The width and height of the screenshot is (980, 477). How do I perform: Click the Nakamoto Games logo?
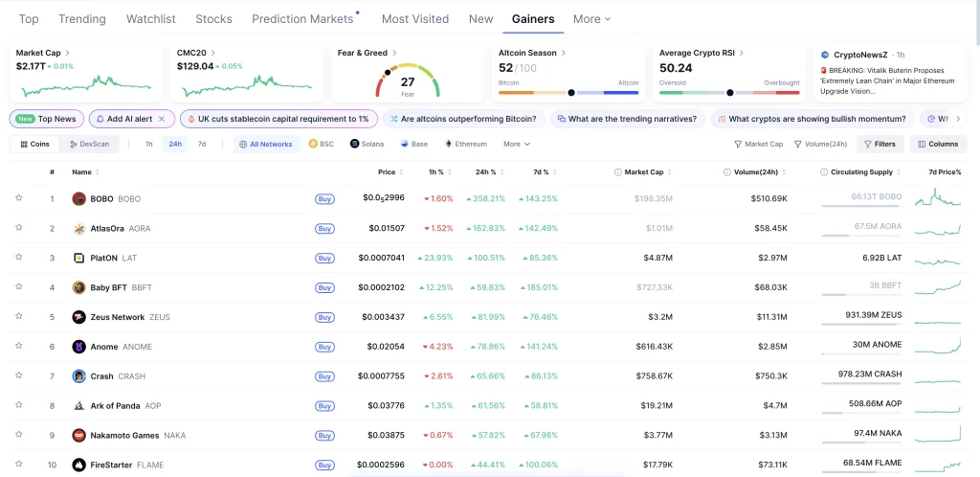pos(78,435)
